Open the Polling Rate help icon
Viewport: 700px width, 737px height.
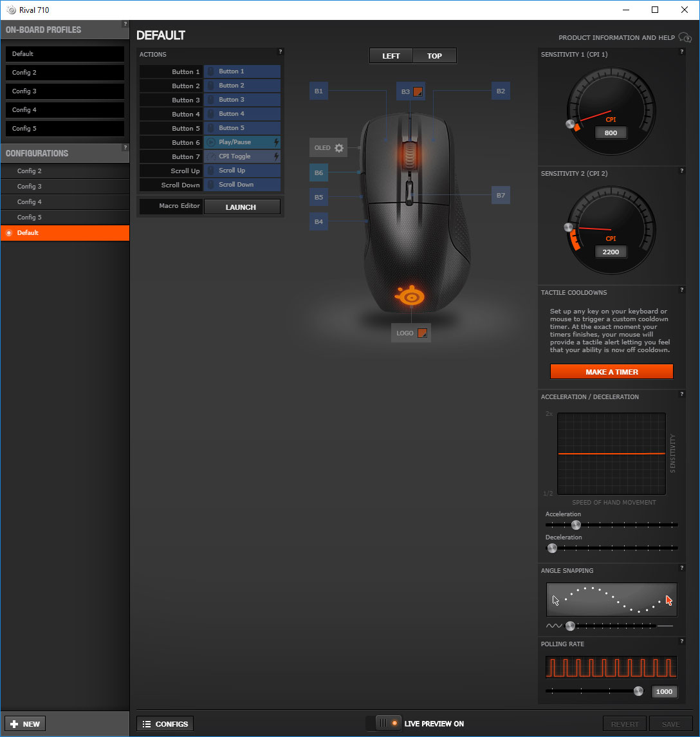click(x=682, y=641)
